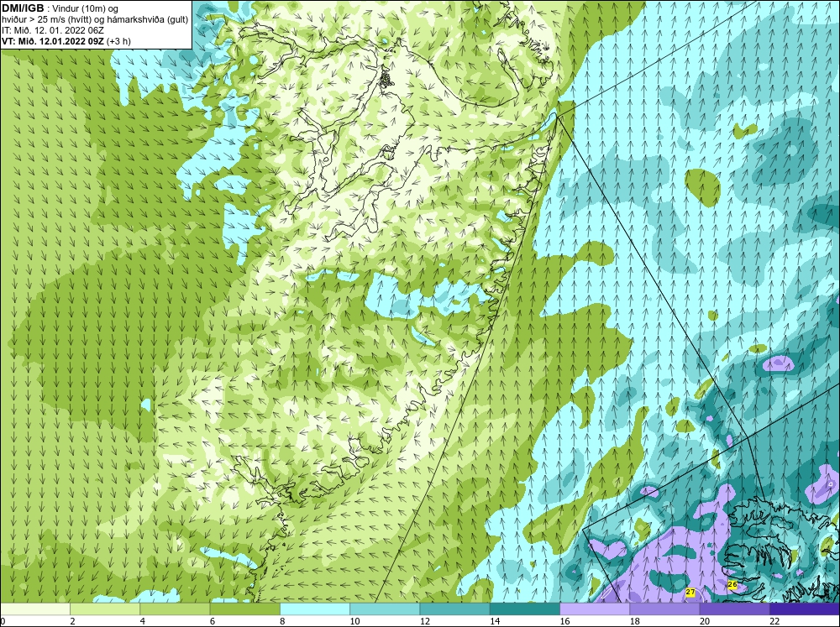This screenshot has height=627, width=840.
Task: Select the 8–10 m/s light cyan swatch
Action: pos(315,609)
